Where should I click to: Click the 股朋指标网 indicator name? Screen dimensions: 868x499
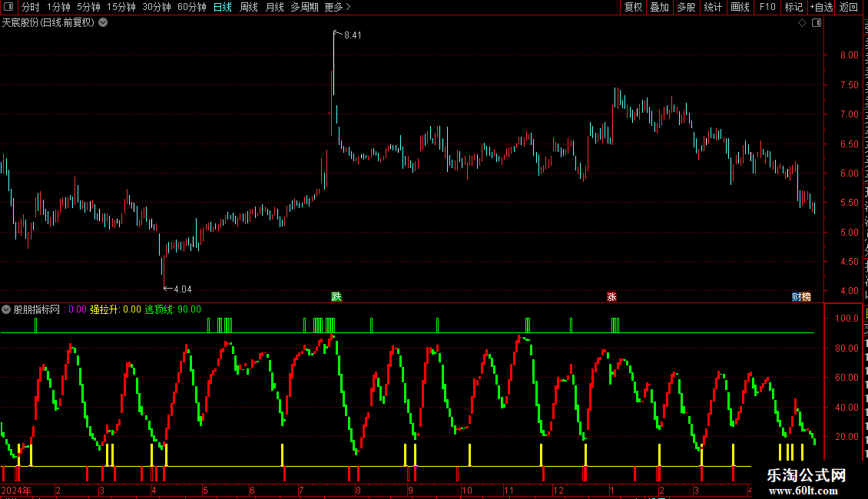pyautogui.click(x=37, y=309)
